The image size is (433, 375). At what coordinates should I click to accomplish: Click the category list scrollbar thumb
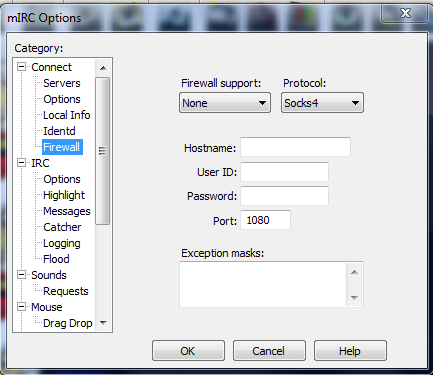point(102,151)
